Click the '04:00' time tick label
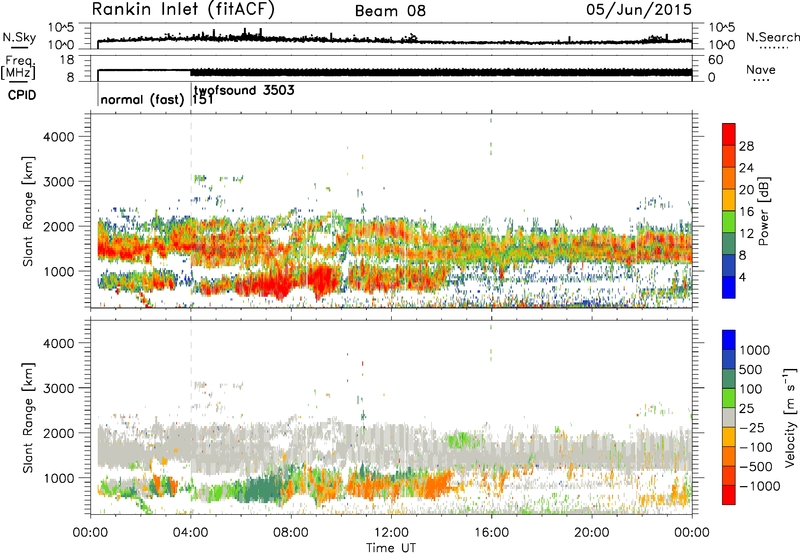This screenshot has width=800, height=554. point(190,533)
